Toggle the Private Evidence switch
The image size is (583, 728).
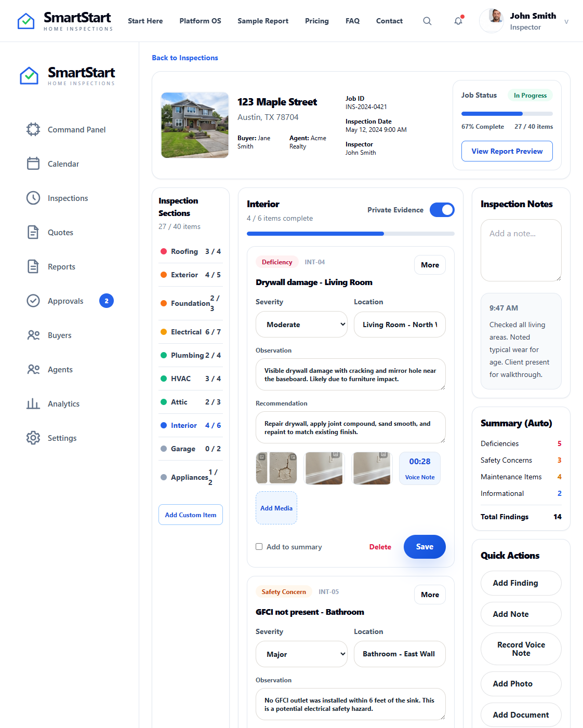(442, 210)
